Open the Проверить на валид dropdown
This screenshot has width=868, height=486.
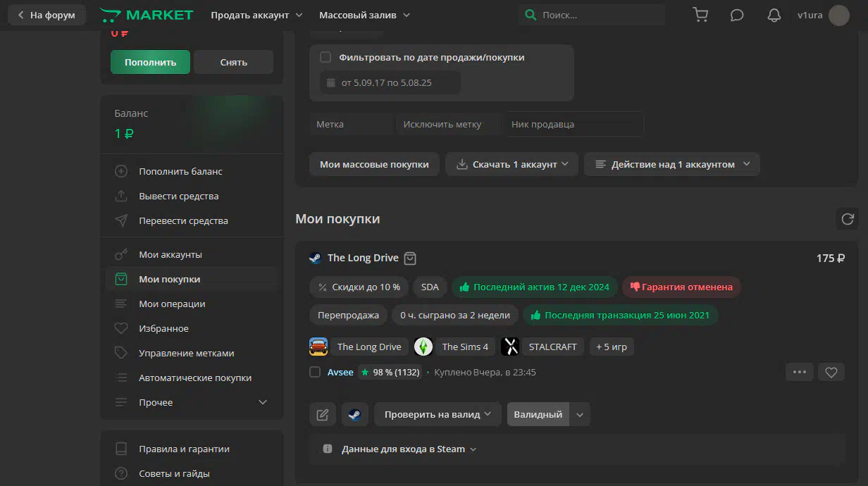point(438,414)
